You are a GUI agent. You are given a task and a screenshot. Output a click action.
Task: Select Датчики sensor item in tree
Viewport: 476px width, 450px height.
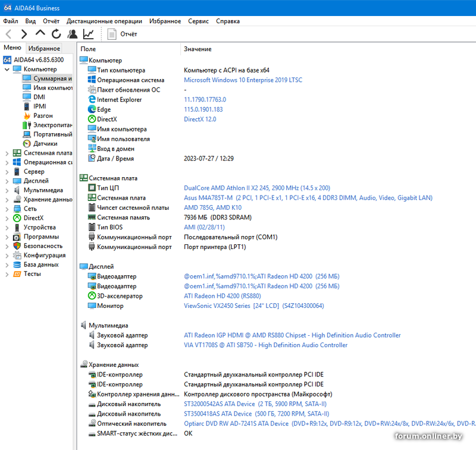point(45,143)
